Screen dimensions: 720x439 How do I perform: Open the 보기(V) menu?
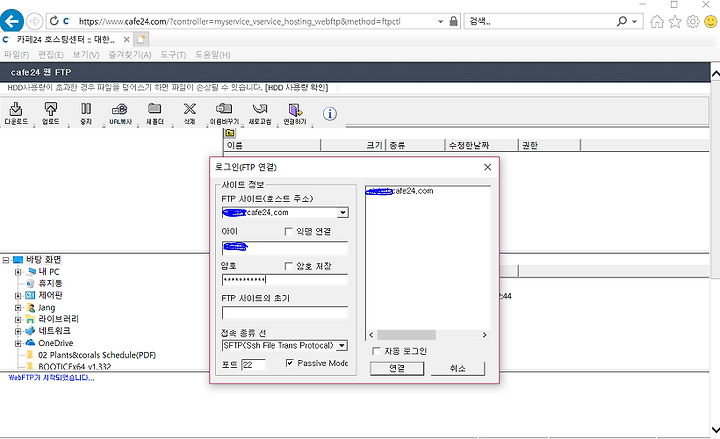[86, 55]
